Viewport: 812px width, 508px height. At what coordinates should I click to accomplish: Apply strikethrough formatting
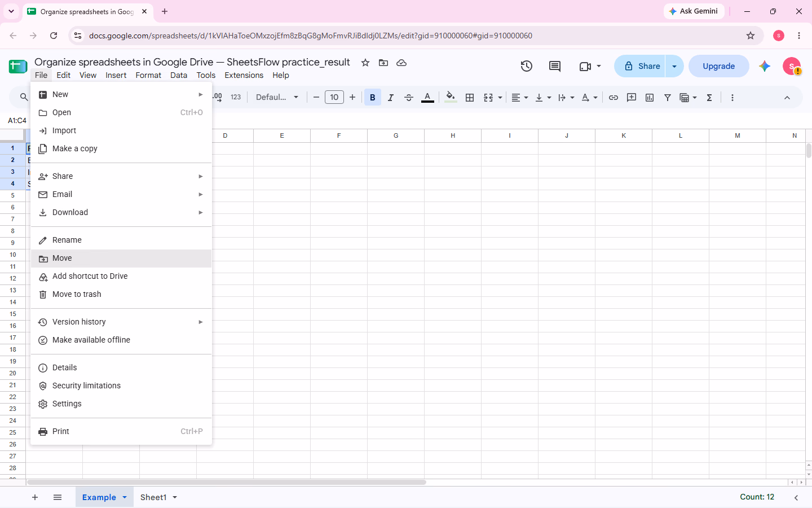pyautogui.click(x=409, y=98)
